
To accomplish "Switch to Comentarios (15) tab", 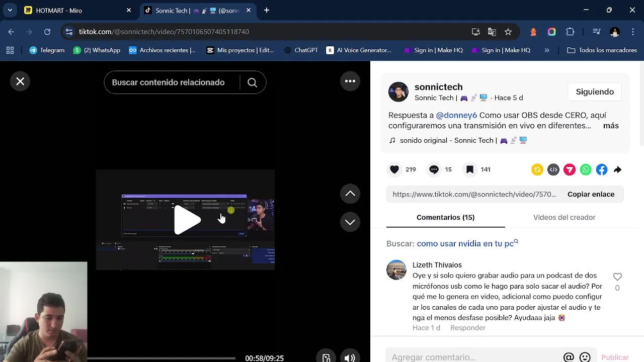I will [445, 217].
